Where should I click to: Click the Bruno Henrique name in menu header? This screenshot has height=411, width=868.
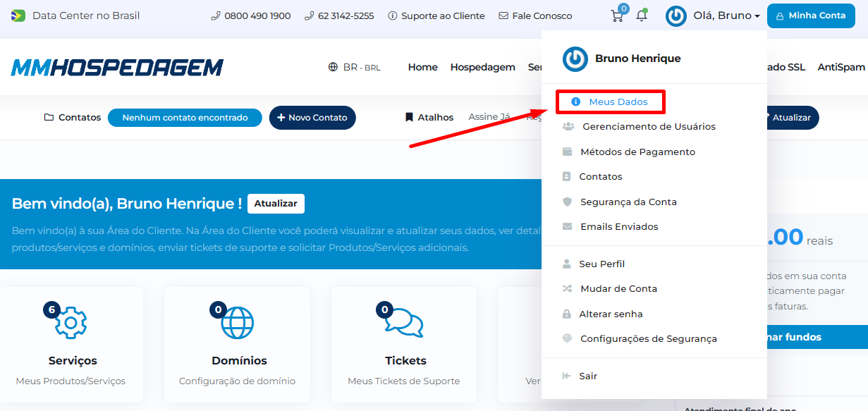(x=638, y=59)
